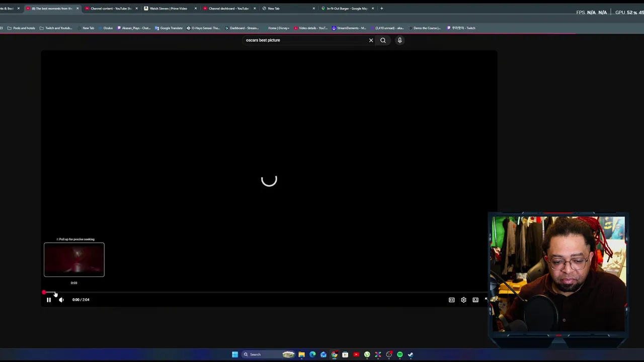This screenshot has height=362, width=644.
Task: Open 'Twitch and Youtub...' bookmark folder
Action: [x=56, y=28]
